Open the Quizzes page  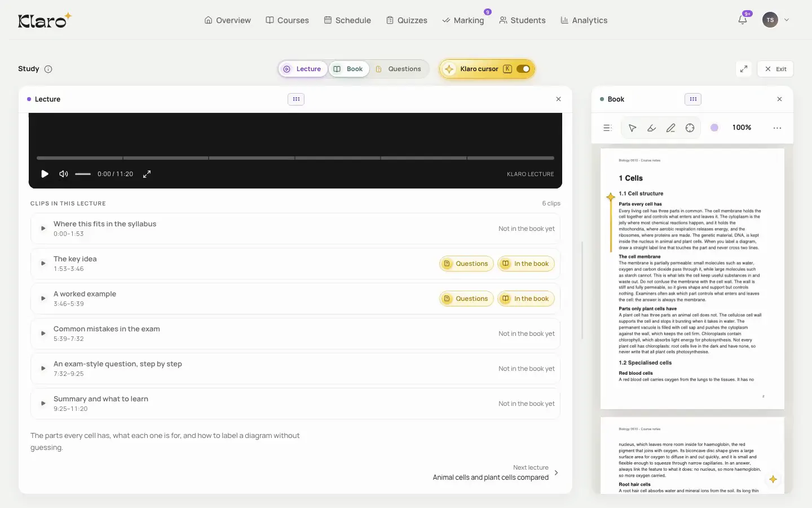(x=407, y=20)
